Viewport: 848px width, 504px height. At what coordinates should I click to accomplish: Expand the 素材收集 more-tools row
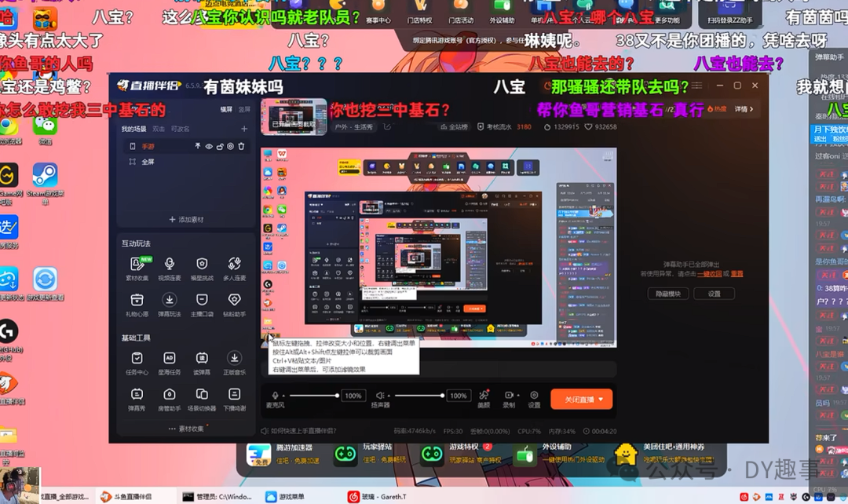tap(187, 429)
